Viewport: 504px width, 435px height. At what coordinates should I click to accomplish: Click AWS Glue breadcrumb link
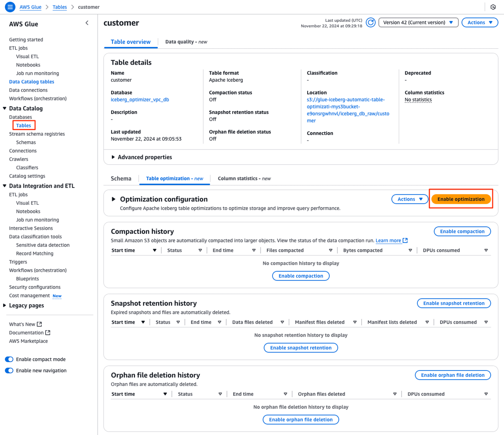tap(30, 7)
